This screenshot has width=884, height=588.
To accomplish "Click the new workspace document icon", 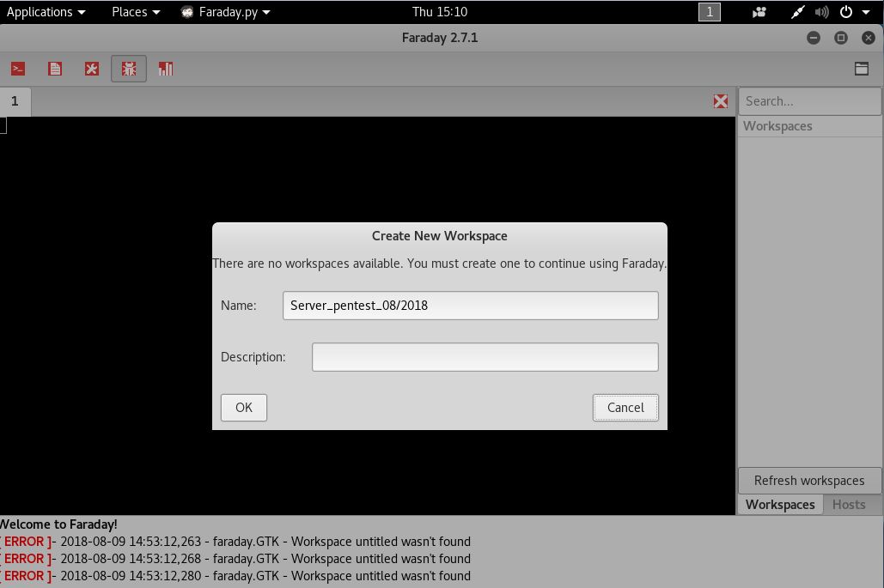I will click(55, 69).
